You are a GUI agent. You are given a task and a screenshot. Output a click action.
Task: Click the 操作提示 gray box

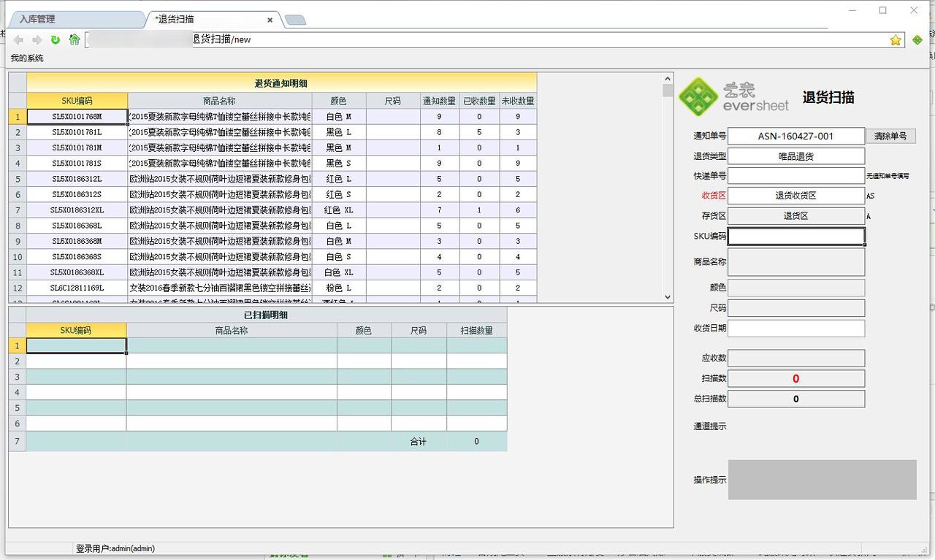coord(823,480)
